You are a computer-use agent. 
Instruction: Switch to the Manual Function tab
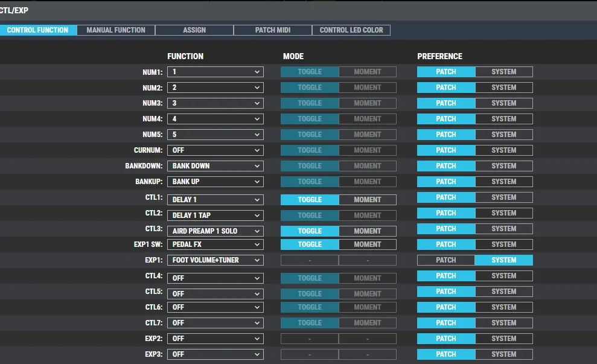click(116, 30)
